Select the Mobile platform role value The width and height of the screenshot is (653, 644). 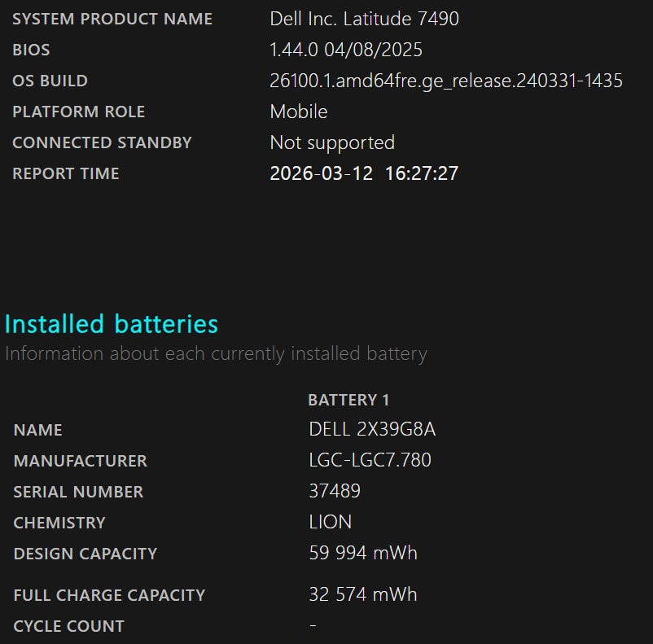[x=298, y=112]
